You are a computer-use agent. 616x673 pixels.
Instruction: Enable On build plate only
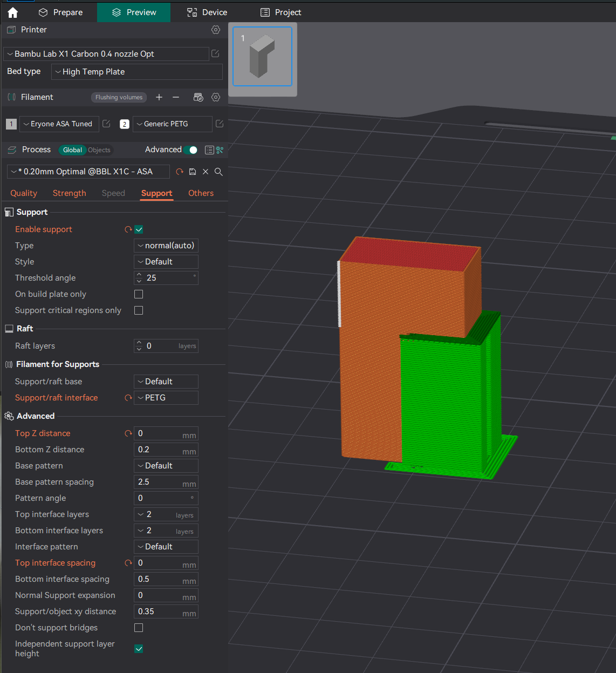click(139, 294)
